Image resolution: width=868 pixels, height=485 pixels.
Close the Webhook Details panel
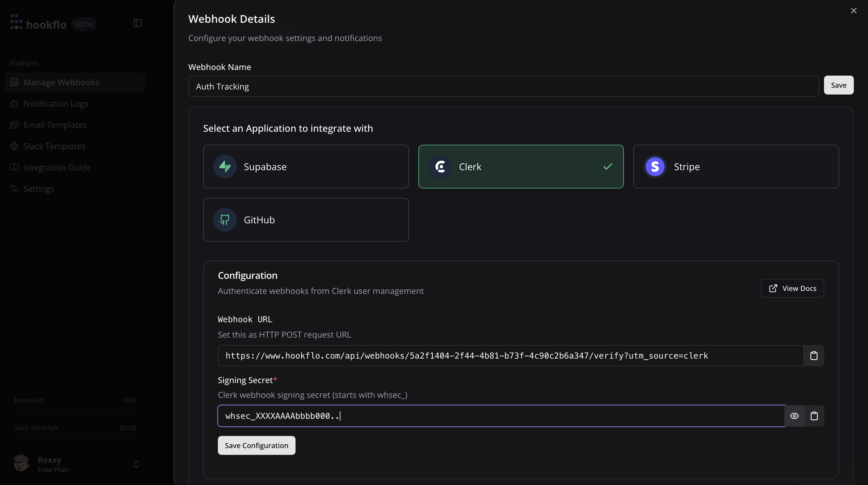(x=854, y=11)
